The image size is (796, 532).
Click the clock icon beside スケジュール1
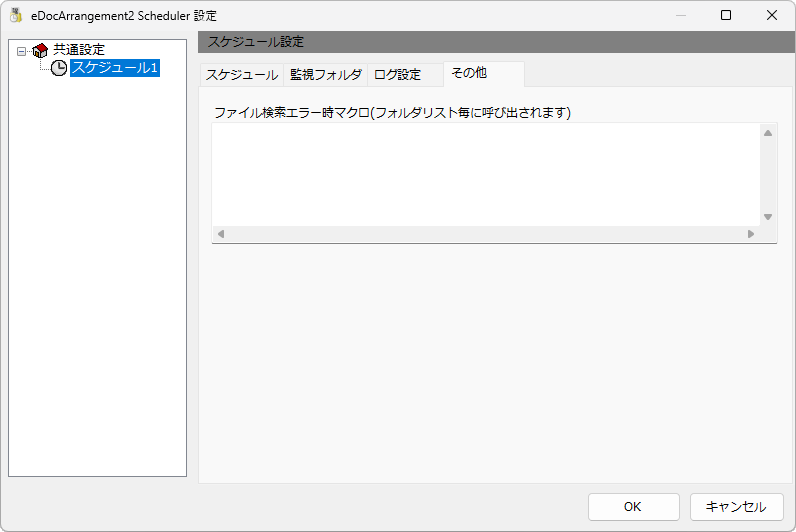(59, 68)
